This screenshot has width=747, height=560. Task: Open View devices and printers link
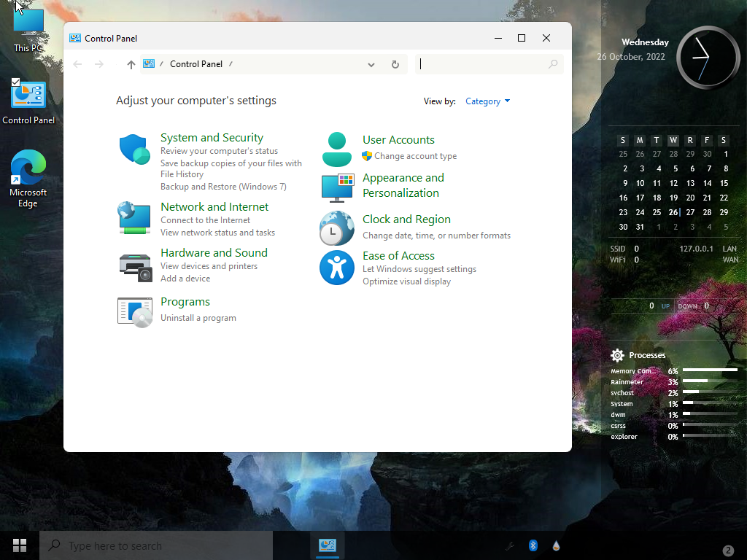pyautogui.click(x=209, y=266)
